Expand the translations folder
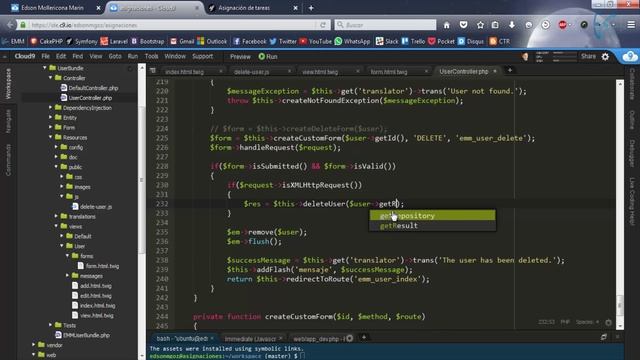Screen dimensions: 640x360 tap(56, 216)
